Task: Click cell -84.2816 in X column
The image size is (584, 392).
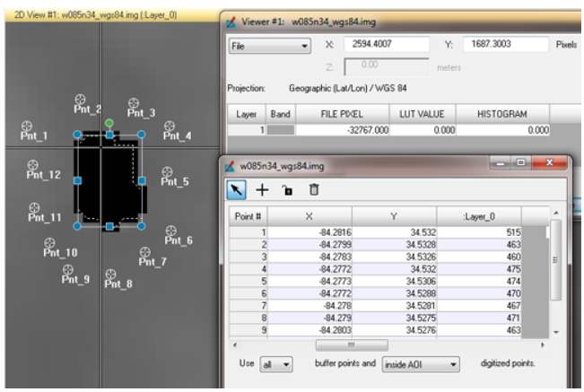Action: [x=309, y=232]
